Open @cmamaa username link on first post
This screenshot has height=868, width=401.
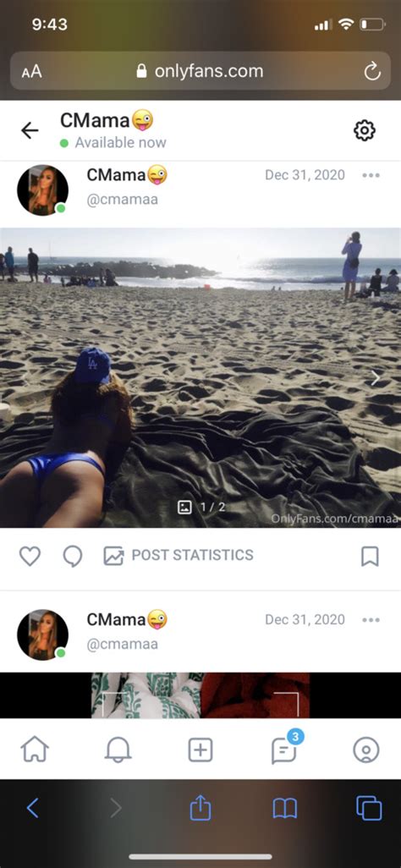point(123,200)
